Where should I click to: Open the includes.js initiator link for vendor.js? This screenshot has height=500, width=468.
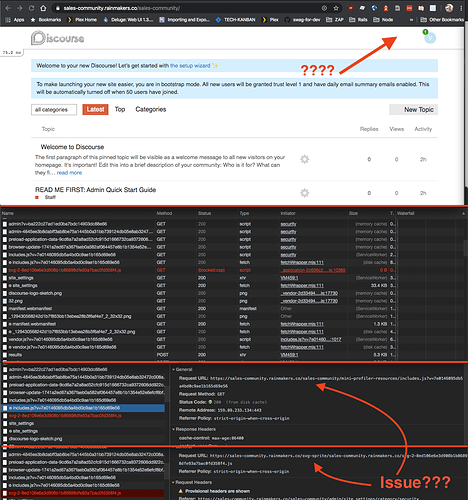(311, 339)
